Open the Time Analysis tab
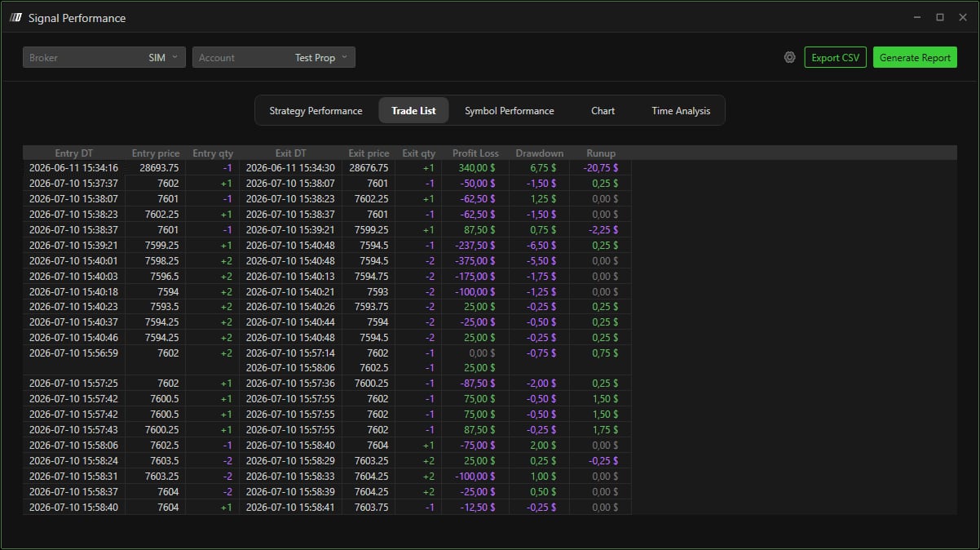Image resolution: width=980 pixels, height=550 pixels. [681, 110]
